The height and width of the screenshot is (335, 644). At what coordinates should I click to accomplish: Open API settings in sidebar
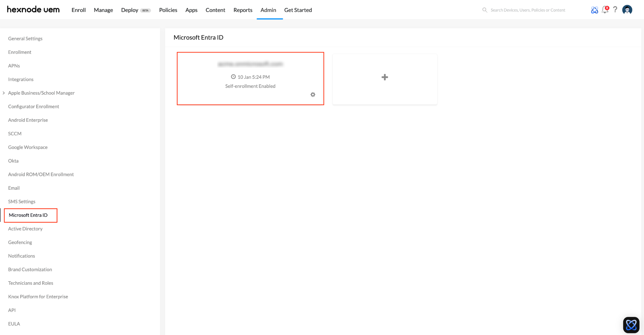(12, 310)
